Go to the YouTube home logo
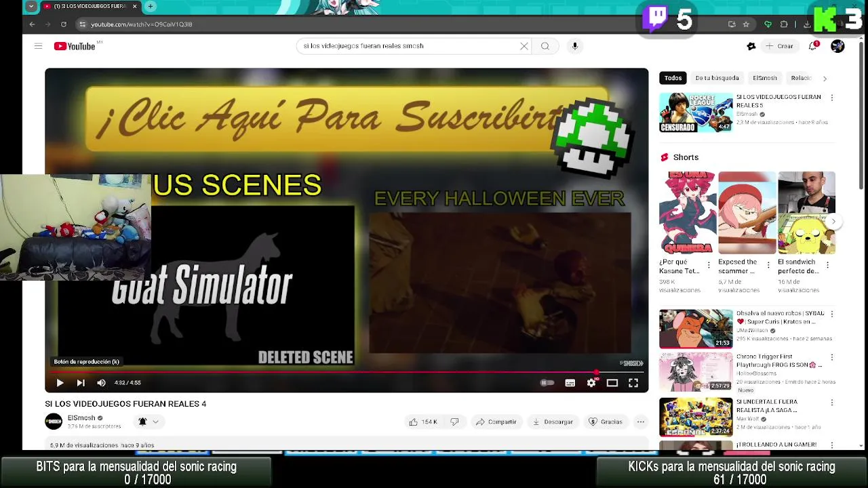Image resolution: width=868 pixels, height=488 pixels. point(75,46)
